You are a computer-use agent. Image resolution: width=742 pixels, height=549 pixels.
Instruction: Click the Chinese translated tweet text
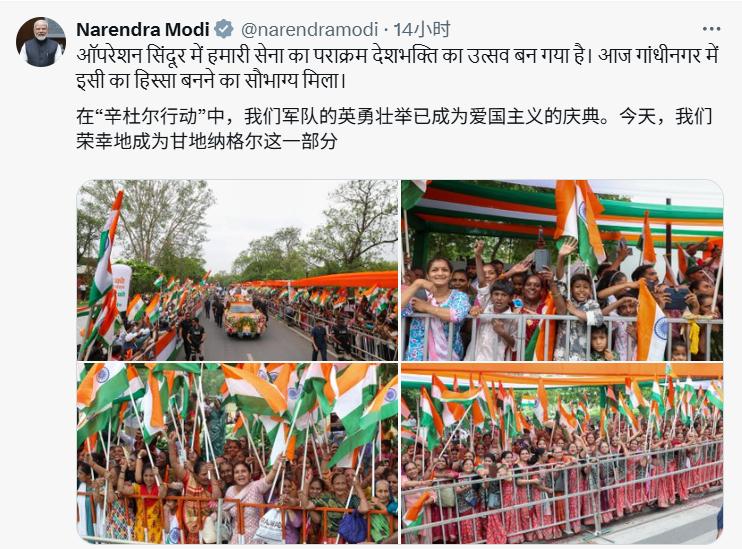[394, 129]
